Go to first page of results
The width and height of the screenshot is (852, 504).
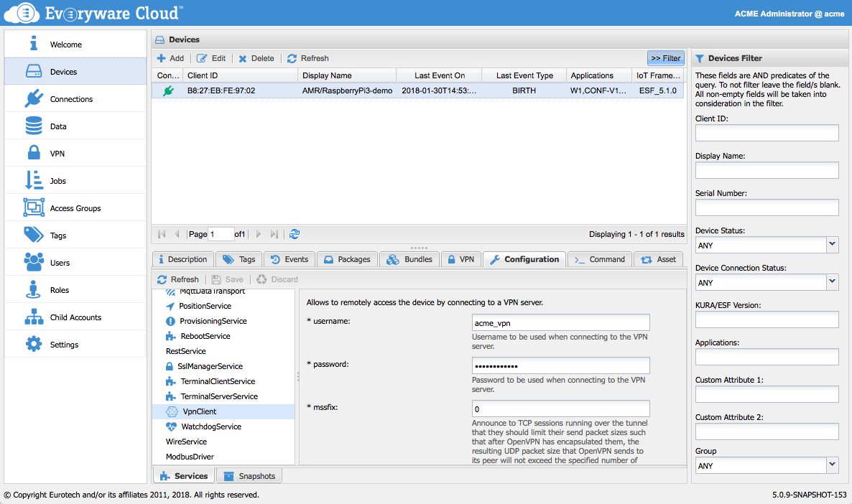(x=162, y=234)
